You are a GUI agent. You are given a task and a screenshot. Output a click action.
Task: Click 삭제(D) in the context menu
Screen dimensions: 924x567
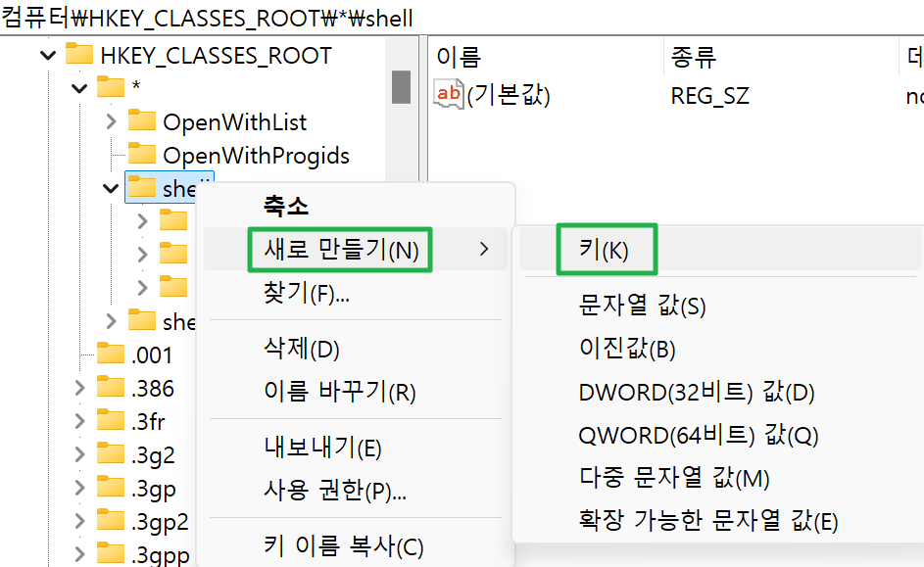tap(302, 350)
